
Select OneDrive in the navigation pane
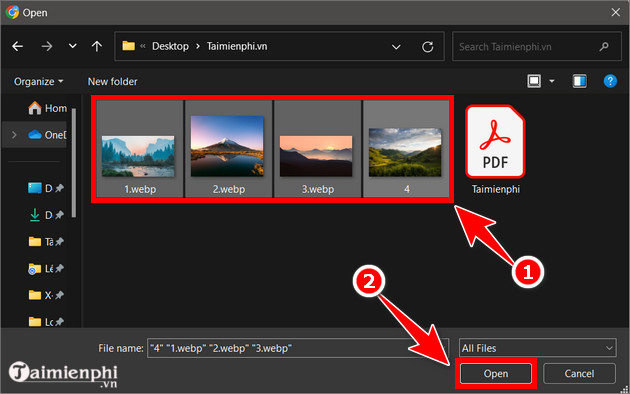tap(47, 135)
